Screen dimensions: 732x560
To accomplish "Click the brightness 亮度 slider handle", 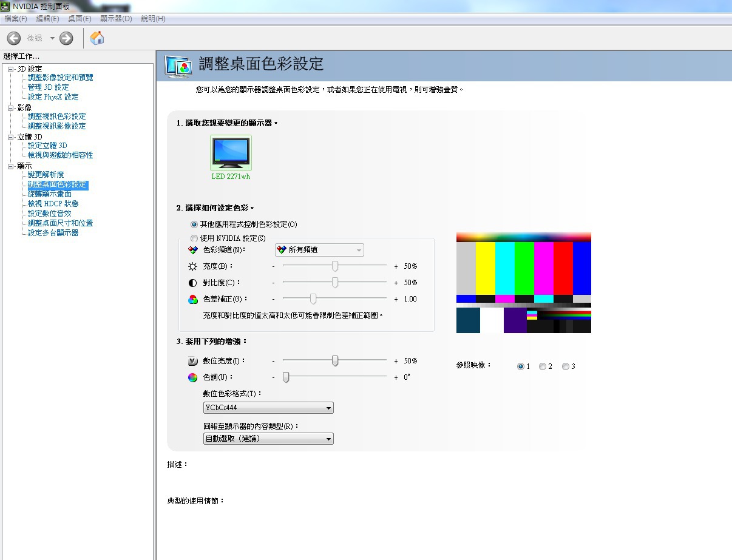I will click(x=334, y=266).
